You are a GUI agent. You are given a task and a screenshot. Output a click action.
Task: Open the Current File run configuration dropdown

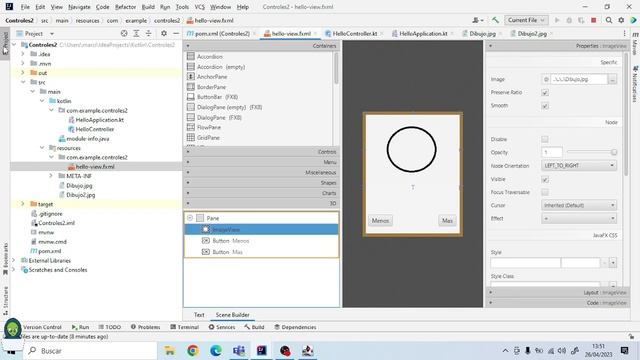526,20
